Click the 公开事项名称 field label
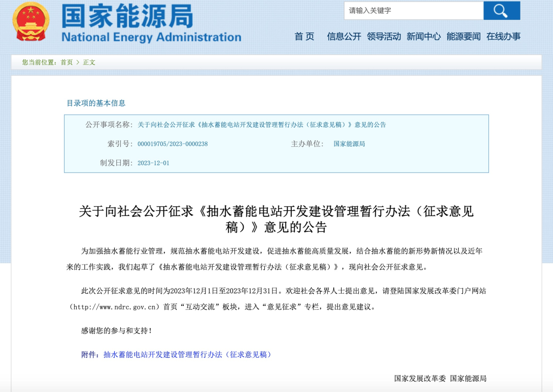 110,125
